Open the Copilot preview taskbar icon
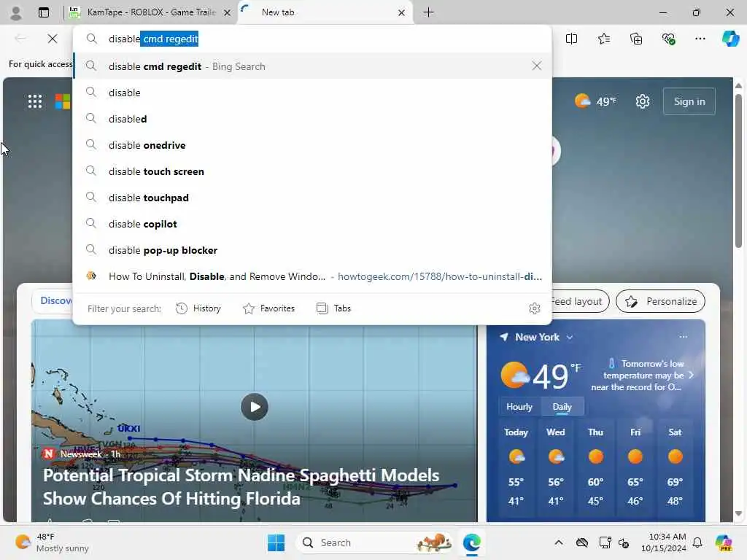Viewport: 747px width, 560px height. pyautogui.click(x=723, y=542)
